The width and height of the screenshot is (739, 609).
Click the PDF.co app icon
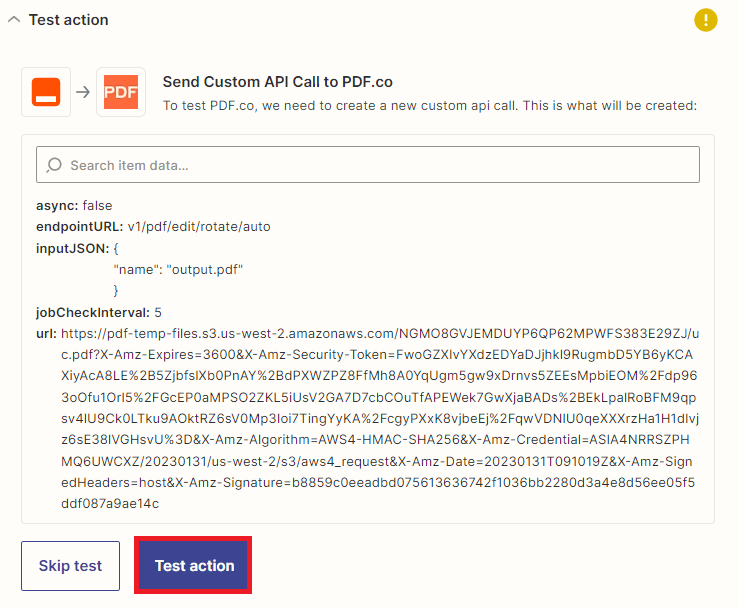(x=121, y=93)
